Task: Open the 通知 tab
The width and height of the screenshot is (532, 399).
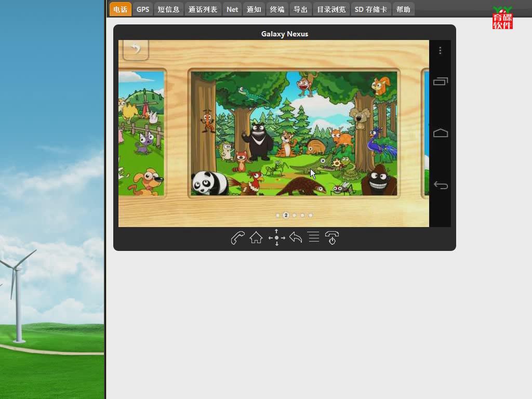Action: (254, 9)
